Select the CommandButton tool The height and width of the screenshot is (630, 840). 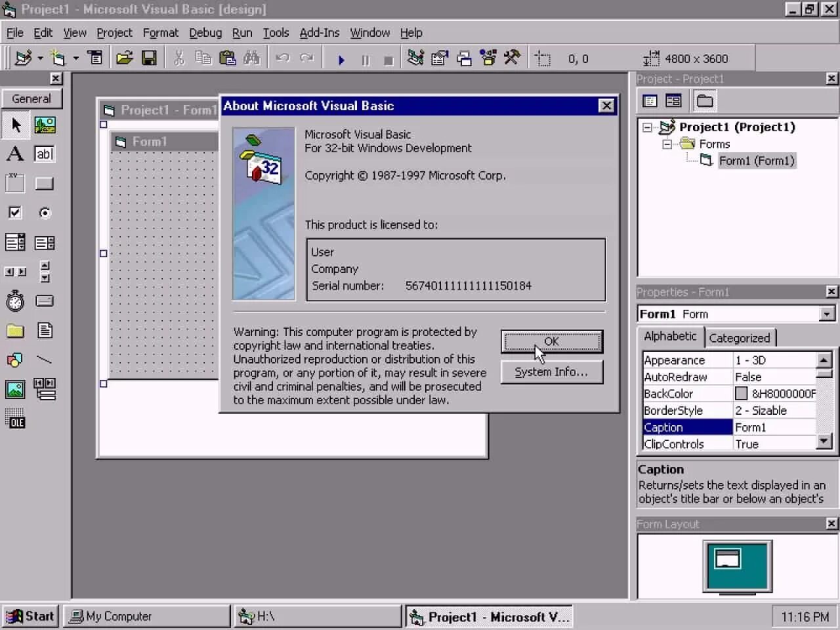click(x=45, y=183)
